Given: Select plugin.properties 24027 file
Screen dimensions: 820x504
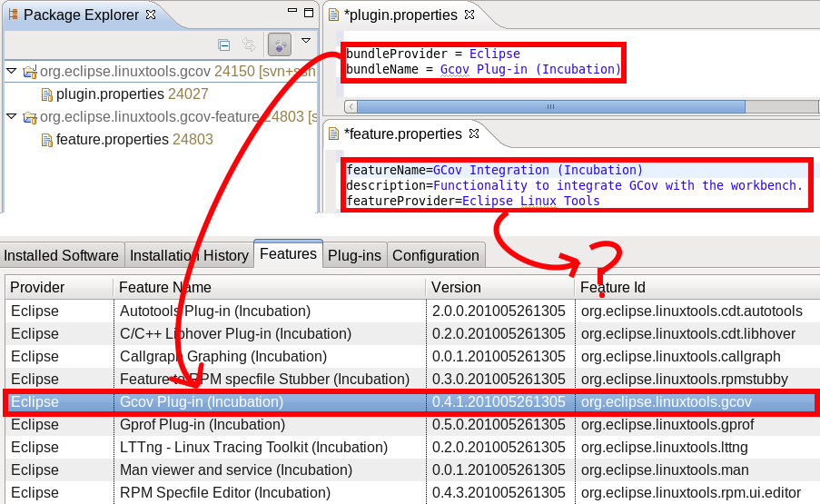Looking at the screenshot, I should tap(133, 94).
